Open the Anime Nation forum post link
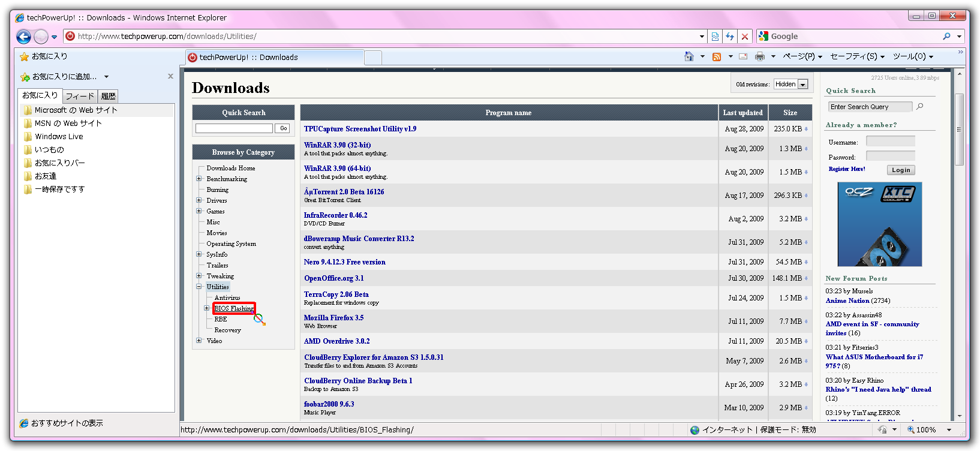 (847, 301)
